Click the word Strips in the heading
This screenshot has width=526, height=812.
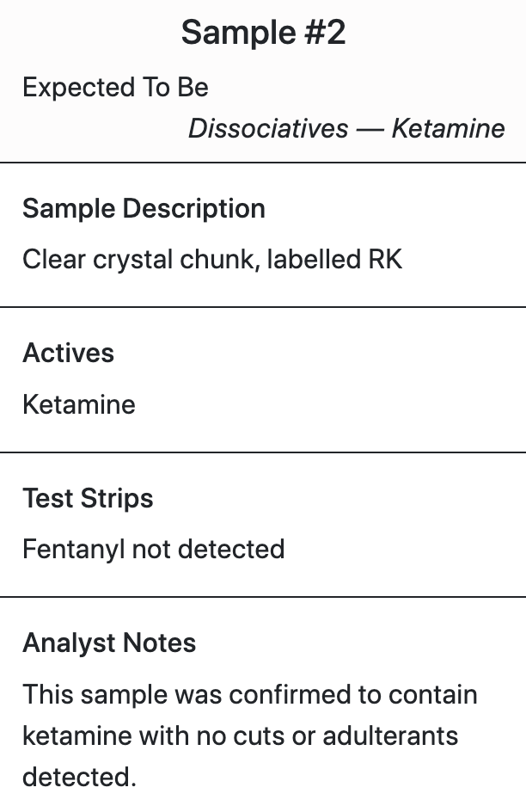(x=117, y=498)
